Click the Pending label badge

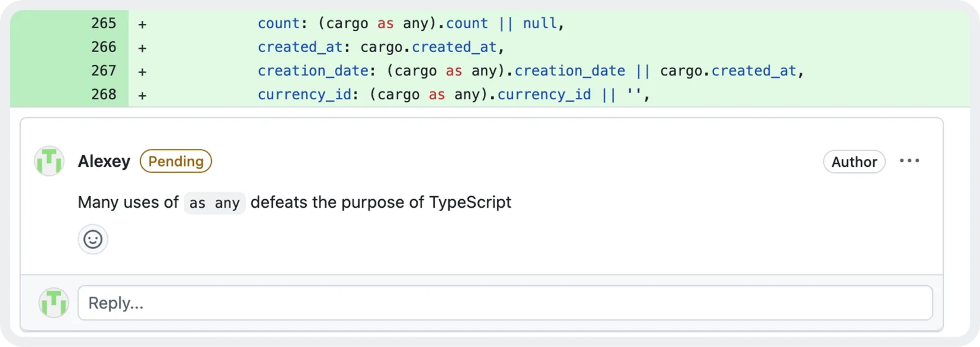coord(176,161)
